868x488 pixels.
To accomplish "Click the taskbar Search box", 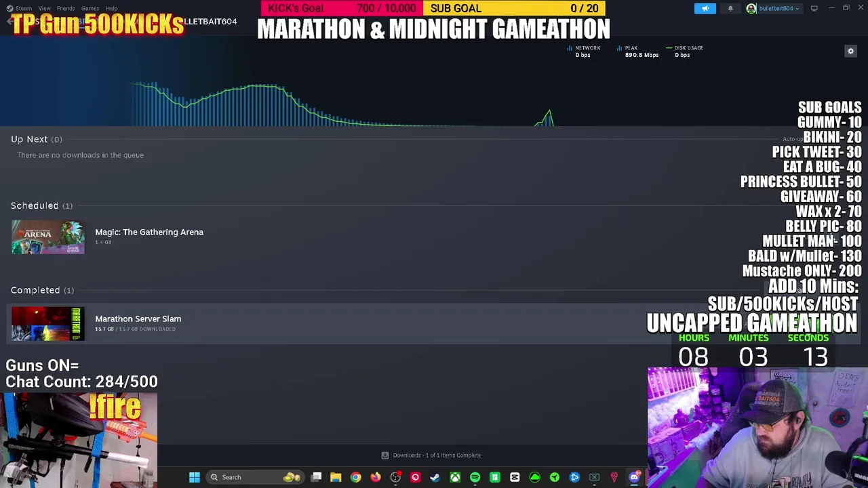I will tap(256, 477).
